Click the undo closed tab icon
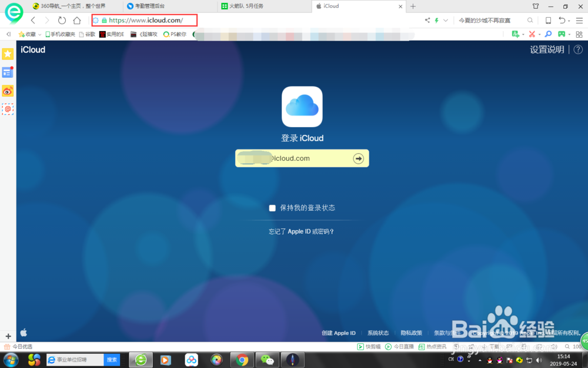The height and width of the screenshot is (368, 588). coord(562,20)
